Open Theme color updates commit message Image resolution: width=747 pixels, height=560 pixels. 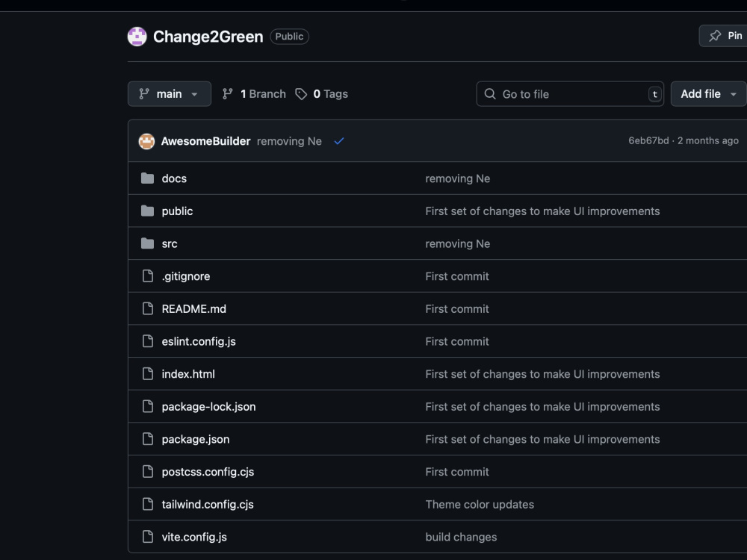(x=480, y=504)
